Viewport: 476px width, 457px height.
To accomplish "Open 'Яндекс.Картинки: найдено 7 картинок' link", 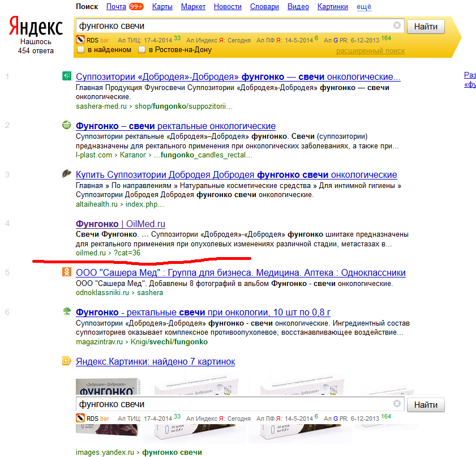I will pos(156,362).
